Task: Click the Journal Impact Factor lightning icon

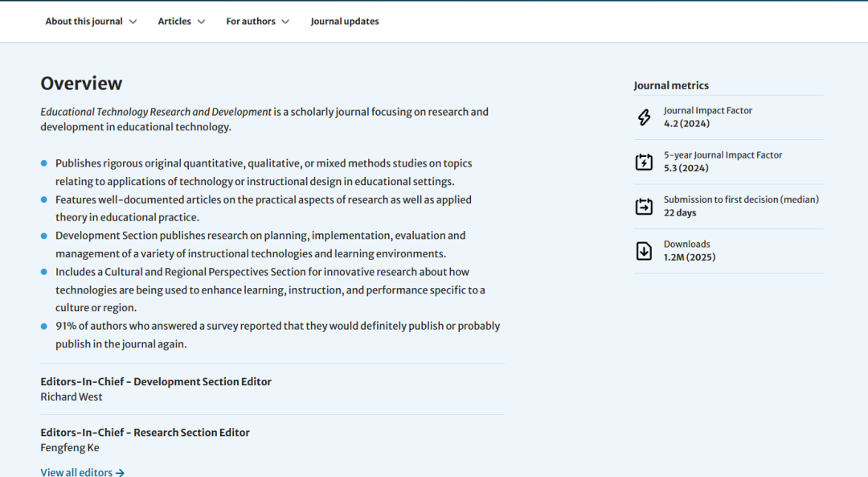Action: click(644, 117)
